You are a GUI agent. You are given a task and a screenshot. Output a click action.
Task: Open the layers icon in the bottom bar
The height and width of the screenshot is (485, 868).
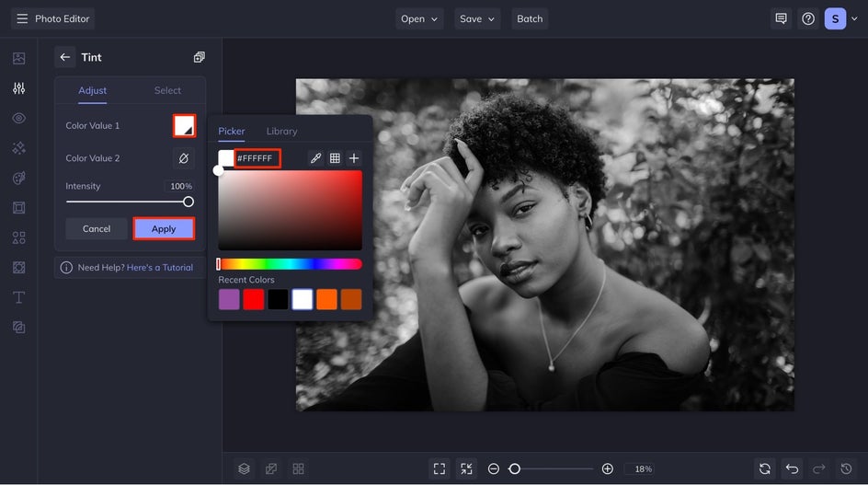point(245,469)
